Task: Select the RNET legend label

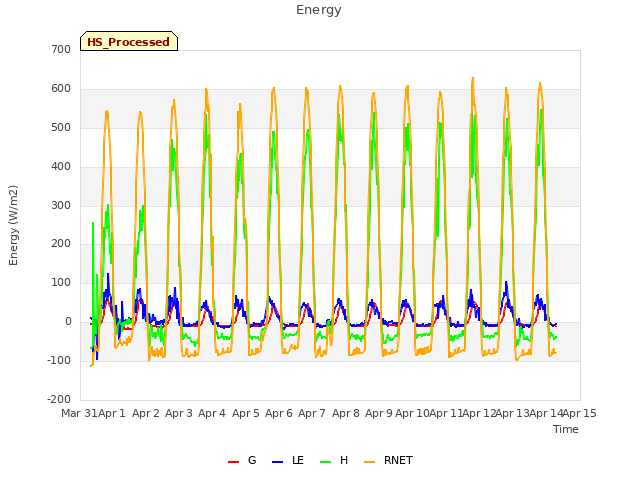Action: [x=398, y=460]
